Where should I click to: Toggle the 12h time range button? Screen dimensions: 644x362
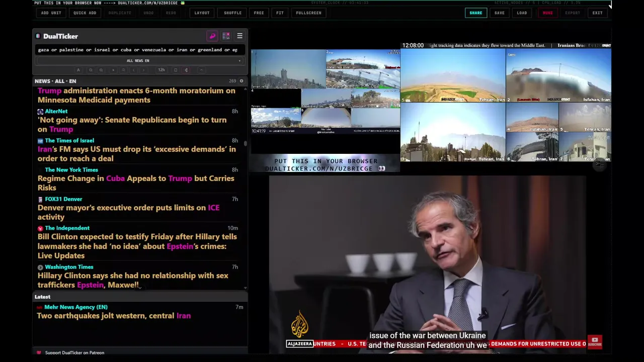[x=162, y=70]
